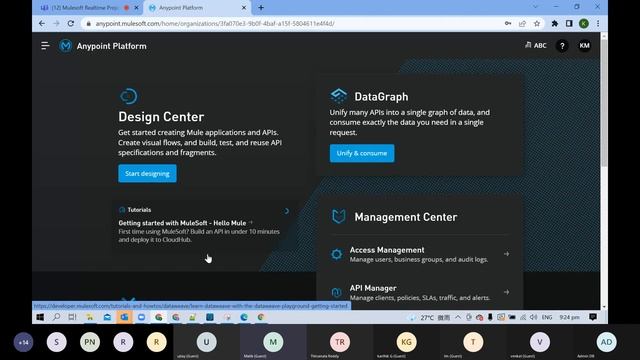Screen dimensions: 640x360
Task: Select participant tile AD
Action: [x=607, y=342]
